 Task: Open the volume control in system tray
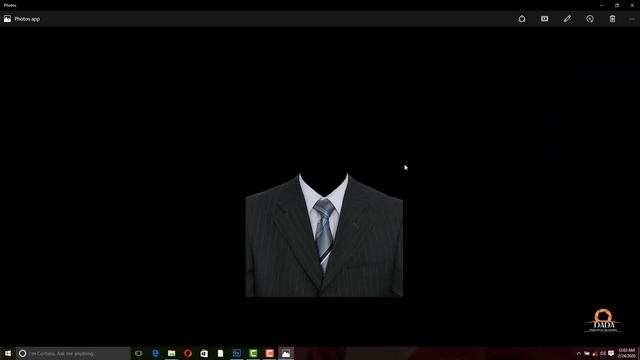[x=603, y=353]
